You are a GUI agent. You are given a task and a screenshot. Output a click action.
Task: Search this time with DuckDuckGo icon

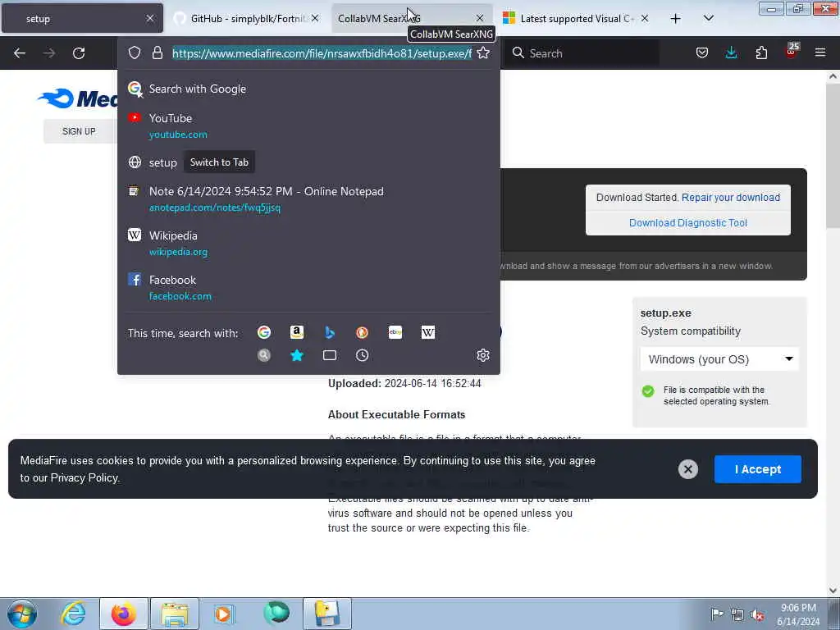pos(362,332)
